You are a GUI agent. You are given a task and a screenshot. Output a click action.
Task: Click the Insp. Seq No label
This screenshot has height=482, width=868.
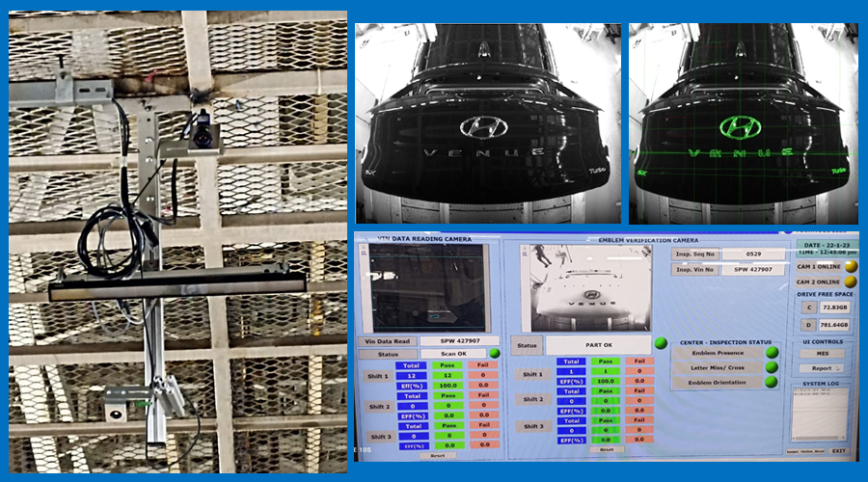pyautogui.click(x=695, y=254)
